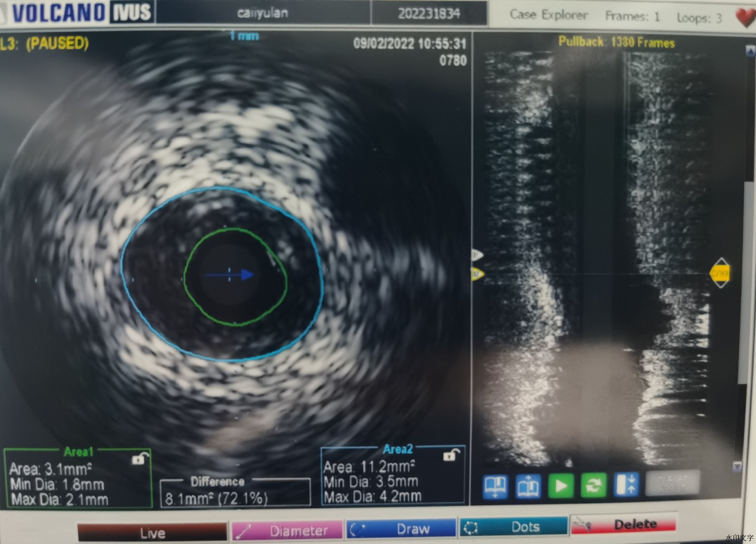Select the yellow bookmark tag on pullback
The image size is (756, 544).
pos(477,274)
